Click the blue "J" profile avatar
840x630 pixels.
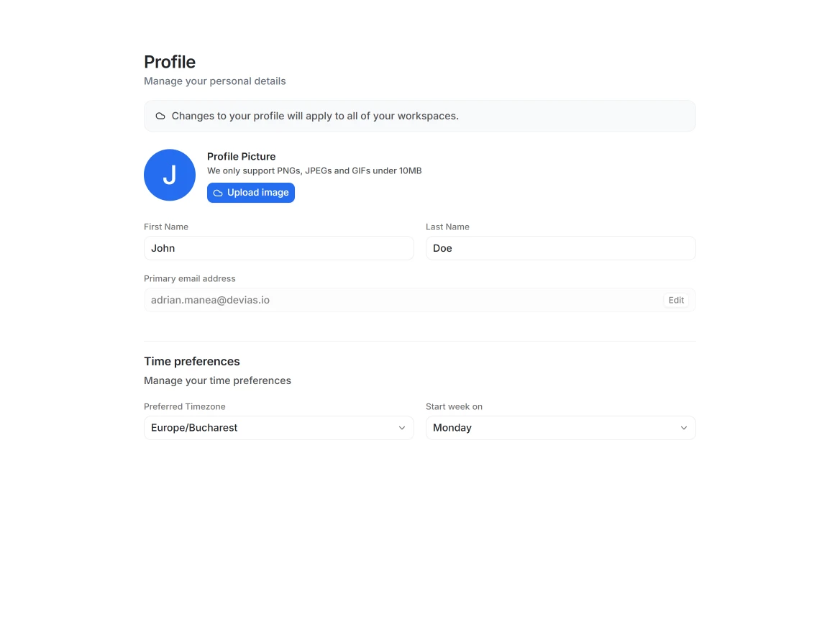(170, 175)
